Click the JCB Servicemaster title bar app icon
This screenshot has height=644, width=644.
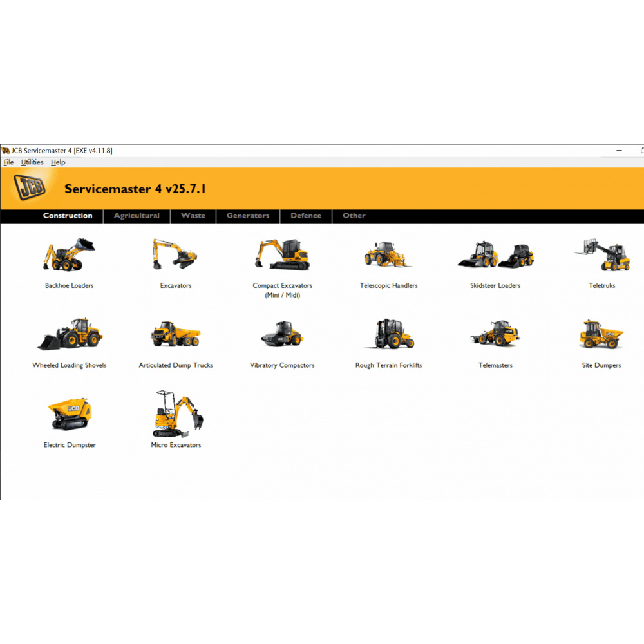pyautogui.click(x=5, y=151)
